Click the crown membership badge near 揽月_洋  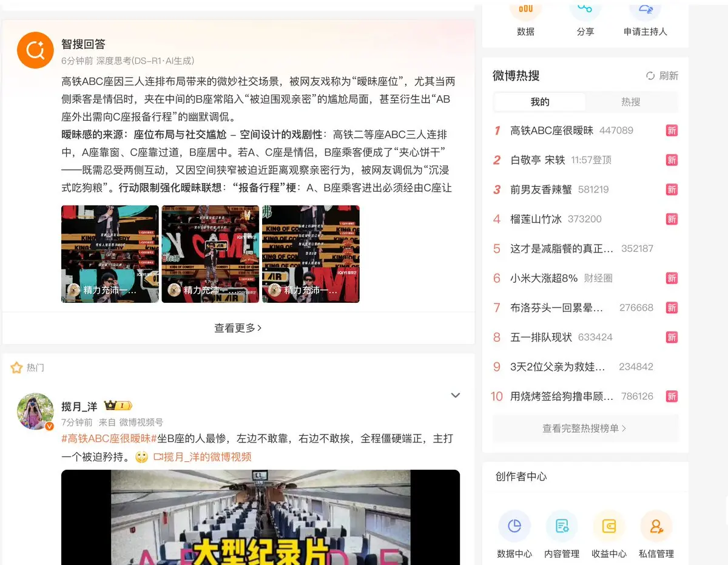point(118,406)
